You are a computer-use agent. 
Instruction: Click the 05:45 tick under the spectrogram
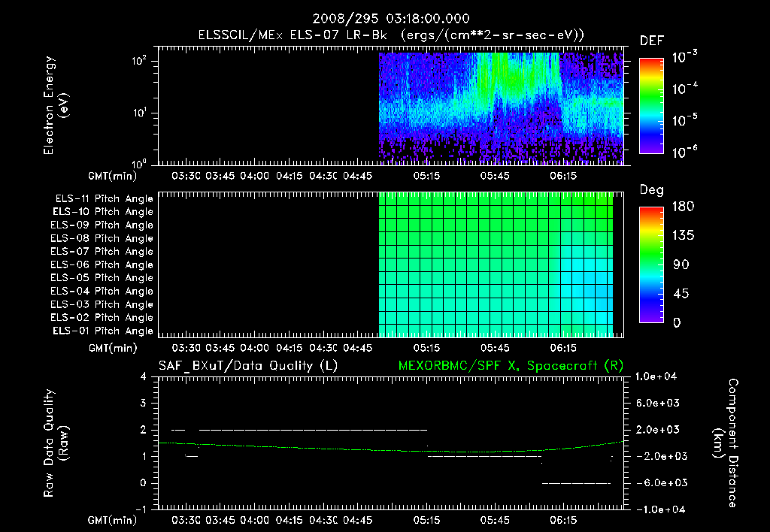pyautogui.click(x=495, y=176)
